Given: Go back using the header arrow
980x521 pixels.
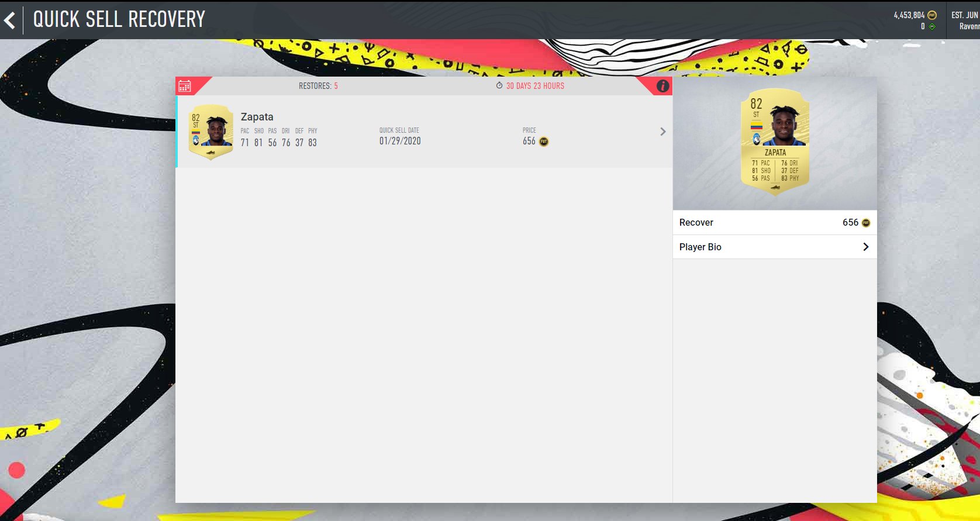Looking at the screenshot, I should click(x=9, y=21).
